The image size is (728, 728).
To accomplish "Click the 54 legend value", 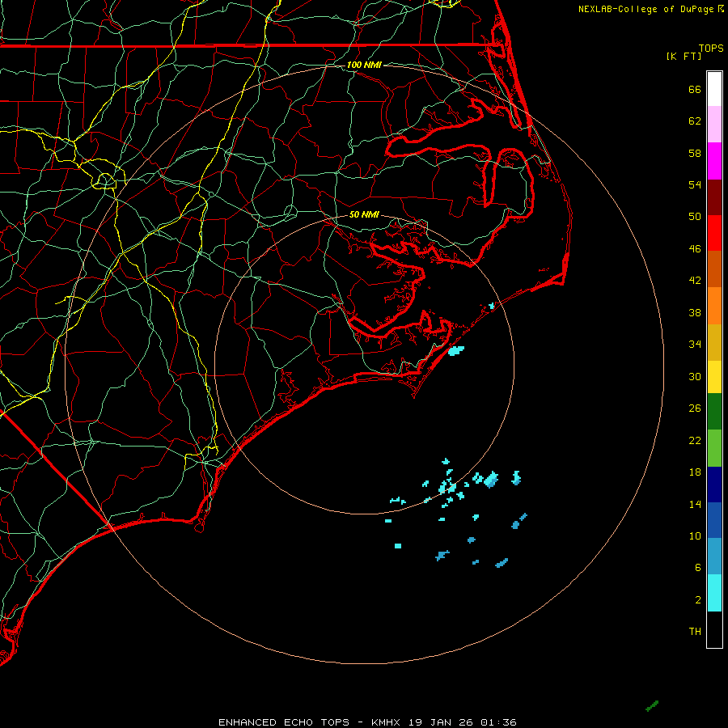I will (695, 184).
